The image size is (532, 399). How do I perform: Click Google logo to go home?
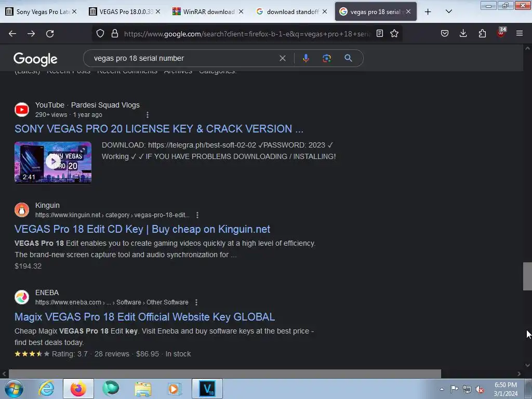pos(35,59)
